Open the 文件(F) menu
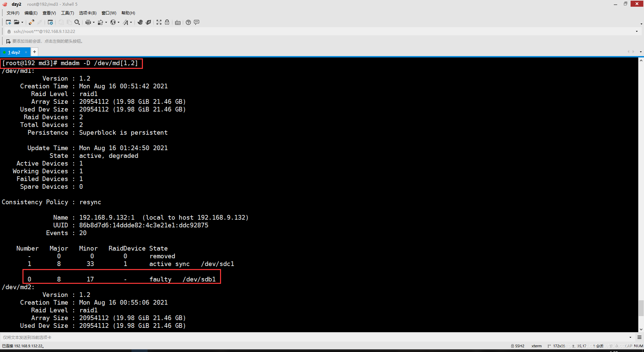 click(x=13, y=13)
